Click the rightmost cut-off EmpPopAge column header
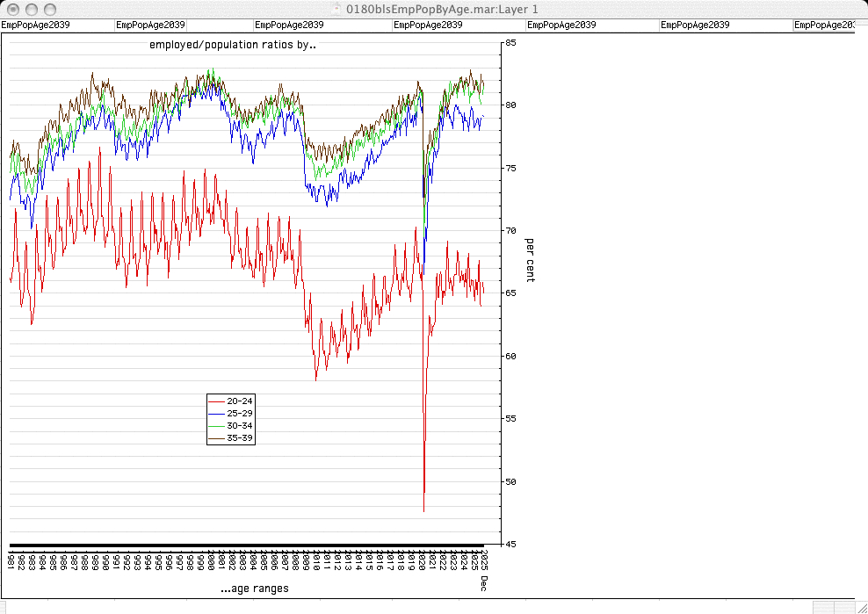Image resolution: width=868 pixels, height=614 pixels. 823,25
